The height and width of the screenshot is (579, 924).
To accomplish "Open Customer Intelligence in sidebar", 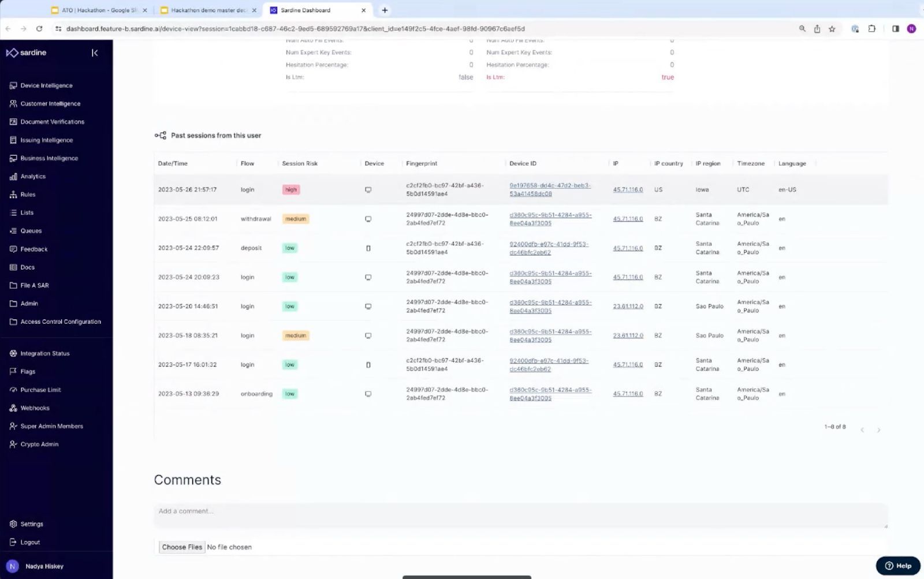I will tap(50, 104).
